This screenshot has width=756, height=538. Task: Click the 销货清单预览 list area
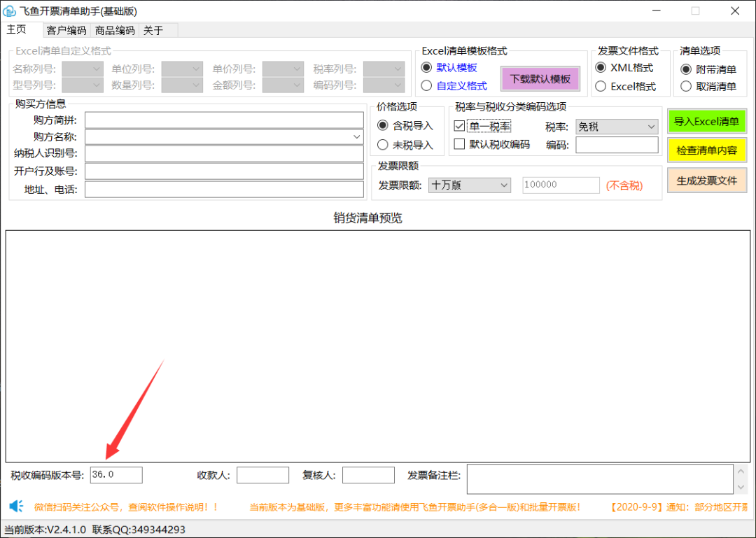pyautogui.click(x=378, y=346)
